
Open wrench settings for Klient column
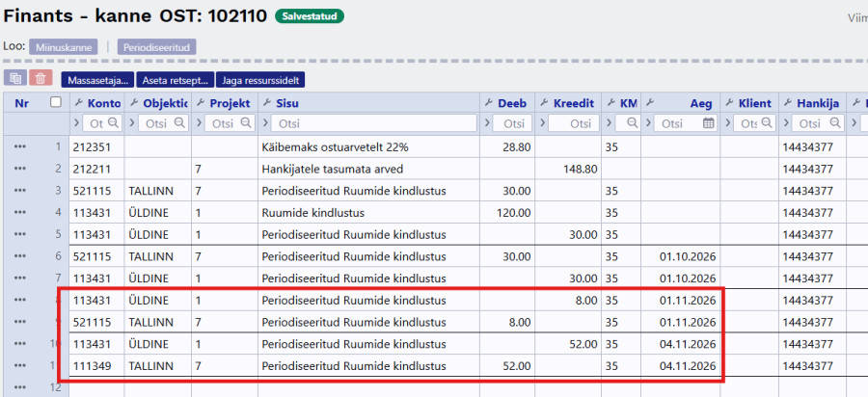pyautogui.click(x=728, y=103)
